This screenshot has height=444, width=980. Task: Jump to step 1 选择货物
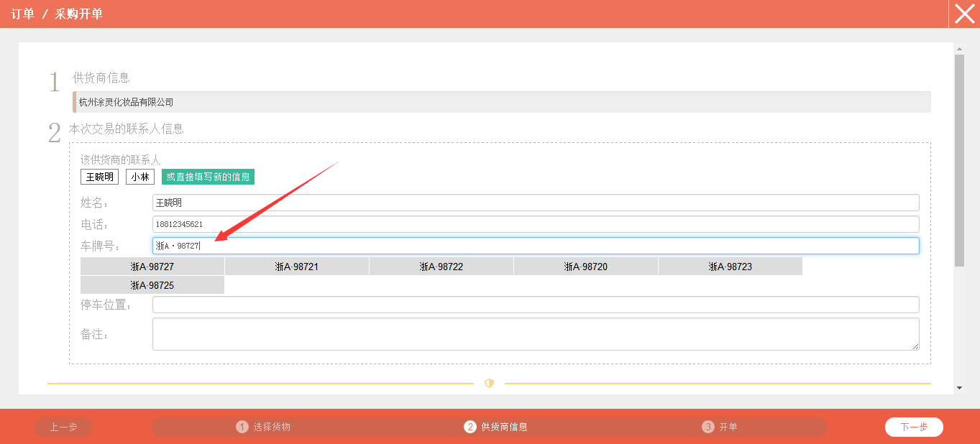[264, 427]
